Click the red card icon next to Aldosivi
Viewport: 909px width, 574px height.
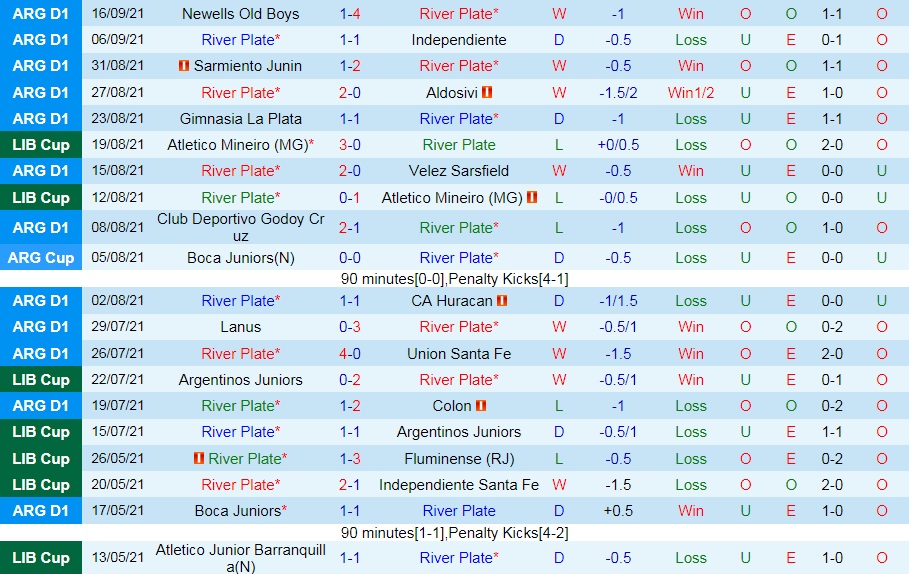pos(487,92)
